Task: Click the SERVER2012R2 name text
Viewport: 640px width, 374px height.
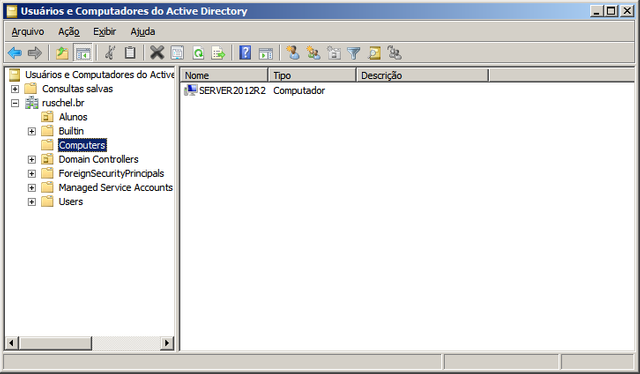Action: (232, 91)
